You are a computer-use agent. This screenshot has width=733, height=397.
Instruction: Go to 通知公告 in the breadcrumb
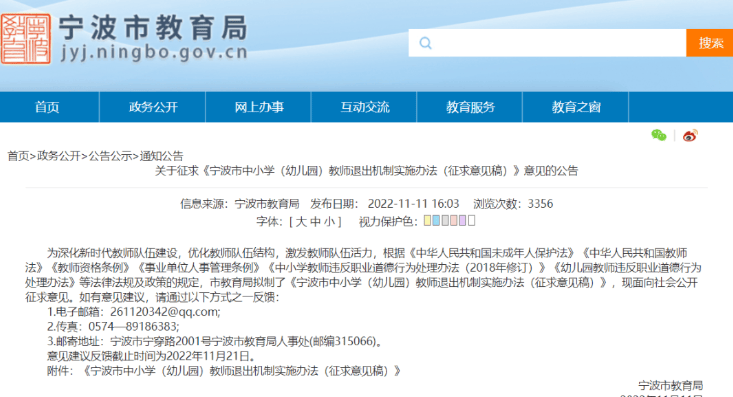click(162, 156)
